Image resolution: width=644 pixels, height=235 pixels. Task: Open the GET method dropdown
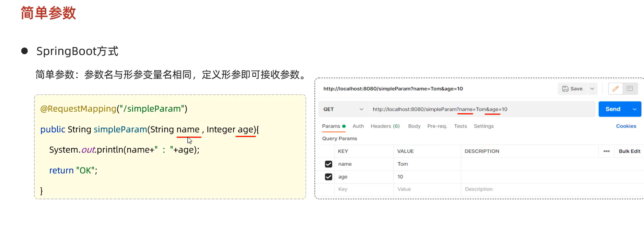pos(343,109)
